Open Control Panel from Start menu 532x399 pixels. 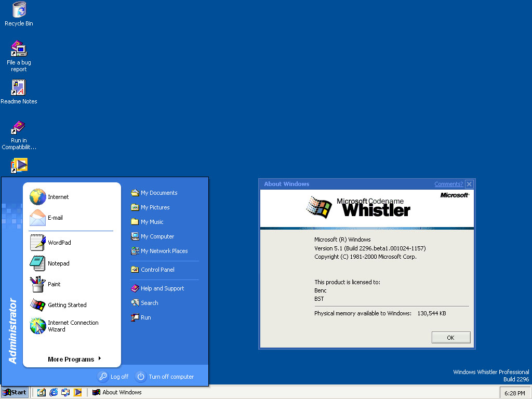click(x=153, y=270)
